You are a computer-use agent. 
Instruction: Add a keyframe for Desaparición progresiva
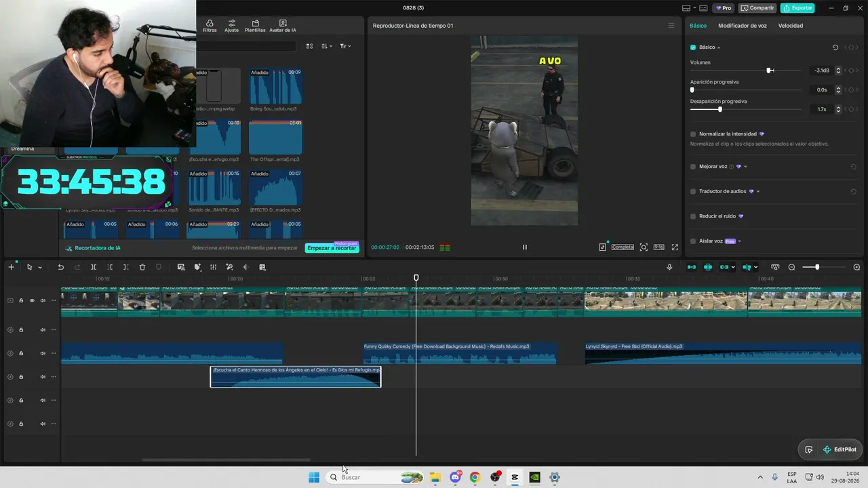coord(851,109)
